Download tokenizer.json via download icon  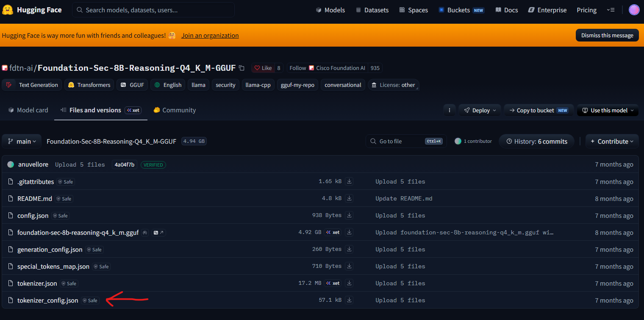pos(349,283)
